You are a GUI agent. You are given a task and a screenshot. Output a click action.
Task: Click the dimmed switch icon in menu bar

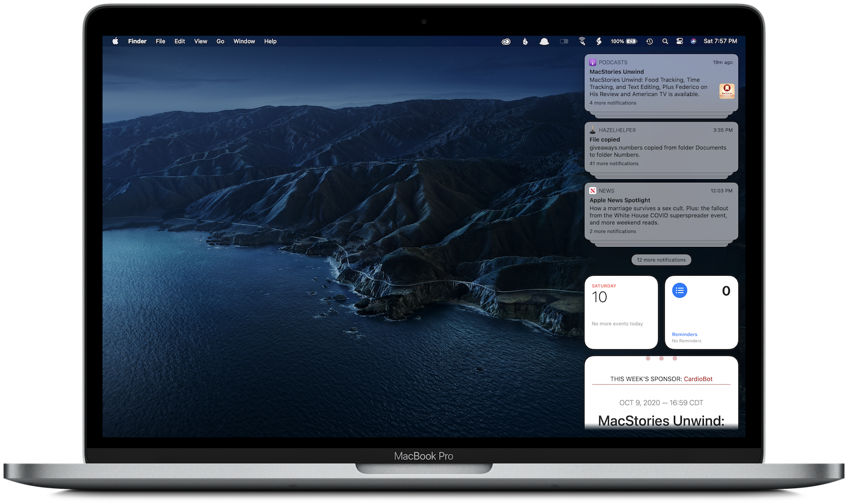(564, 41)
